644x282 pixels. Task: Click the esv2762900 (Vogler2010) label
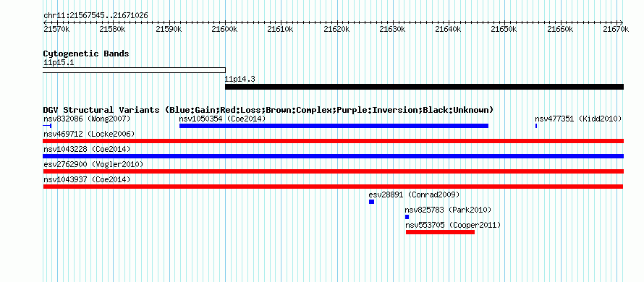coord(93,164)
